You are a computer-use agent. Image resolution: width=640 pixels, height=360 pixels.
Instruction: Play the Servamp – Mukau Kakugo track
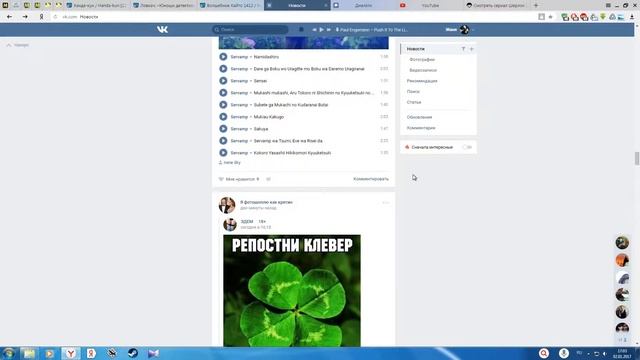tap(223, 117)
